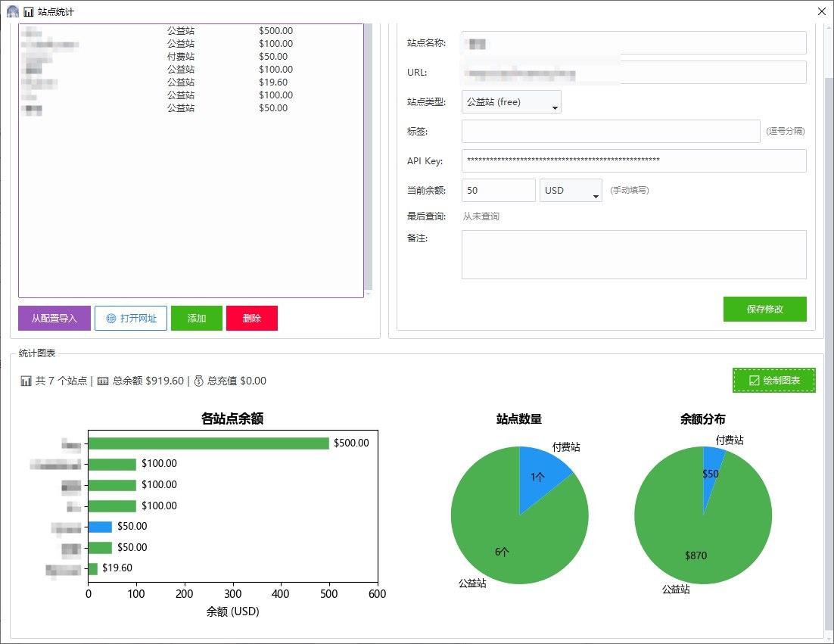The image size is (834, 644).
Task: Click the 绘制图表 button
Action: tap(774, 380)
